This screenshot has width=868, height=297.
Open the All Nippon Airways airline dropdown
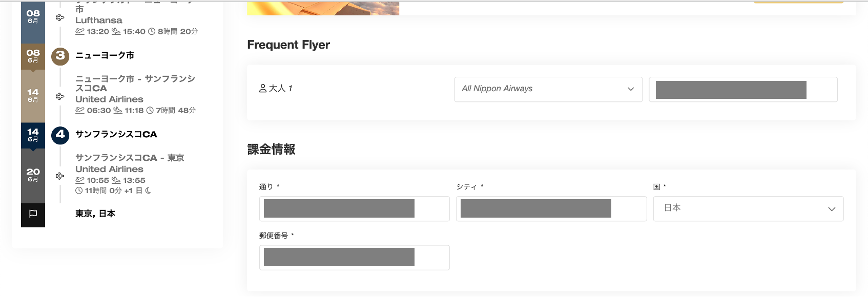(x=548, y=89)
